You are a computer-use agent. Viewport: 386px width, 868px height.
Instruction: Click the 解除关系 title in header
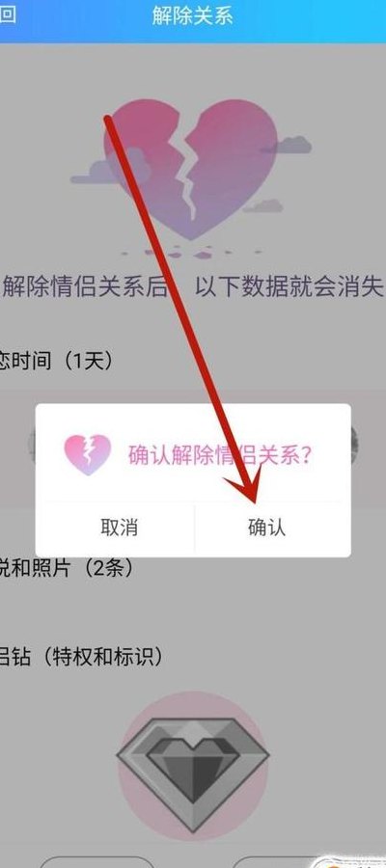193,16
